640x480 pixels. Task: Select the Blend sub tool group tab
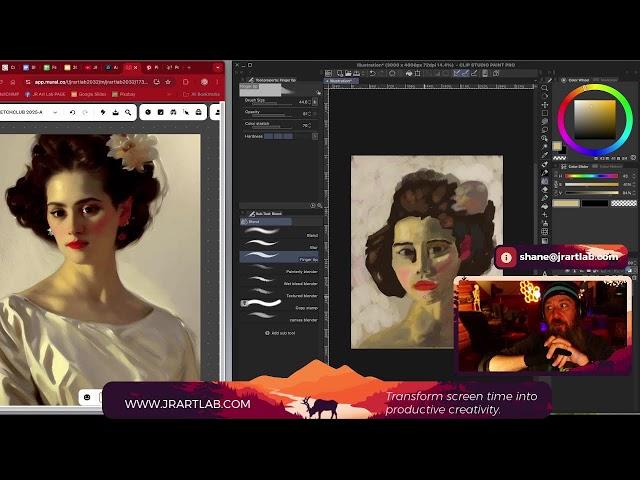tap(266, 222)
